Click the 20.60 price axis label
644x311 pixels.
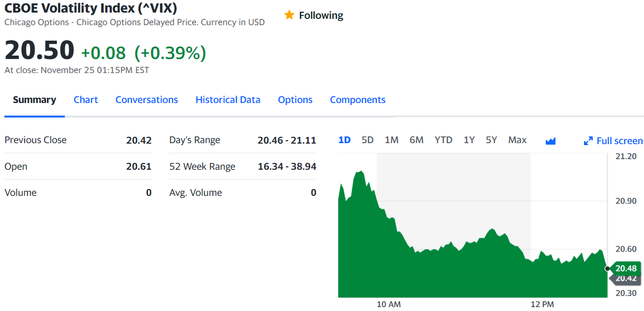(626, 249)
